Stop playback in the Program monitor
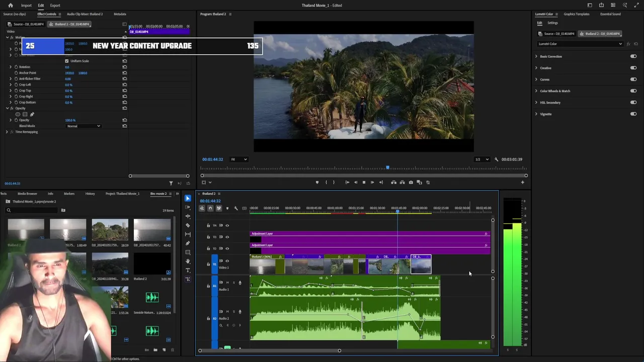This screenshot has height=362, width=644. coord(364,183)
